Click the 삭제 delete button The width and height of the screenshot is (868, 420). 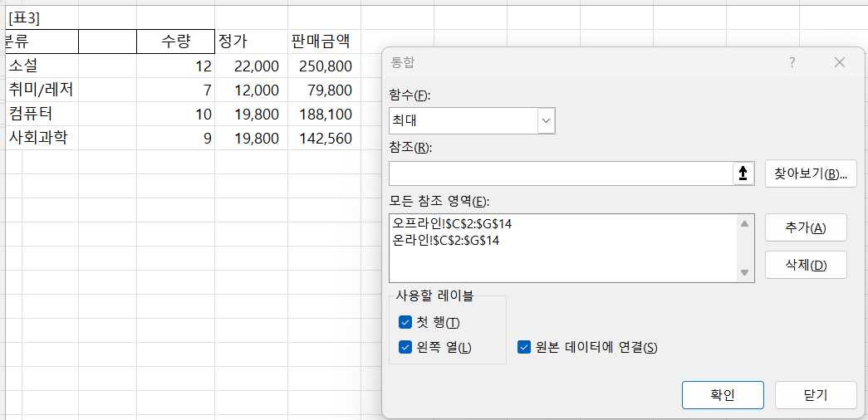point(805,265)
